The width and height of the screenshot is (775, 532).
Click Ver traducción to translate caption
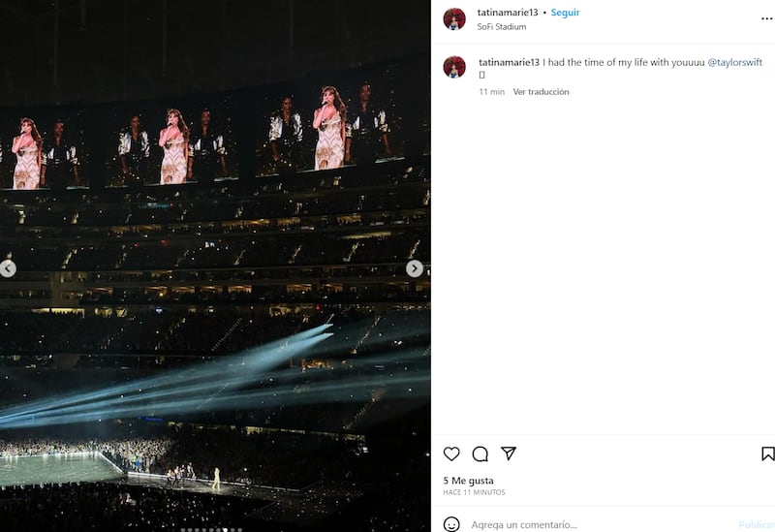tap(541, 92)
